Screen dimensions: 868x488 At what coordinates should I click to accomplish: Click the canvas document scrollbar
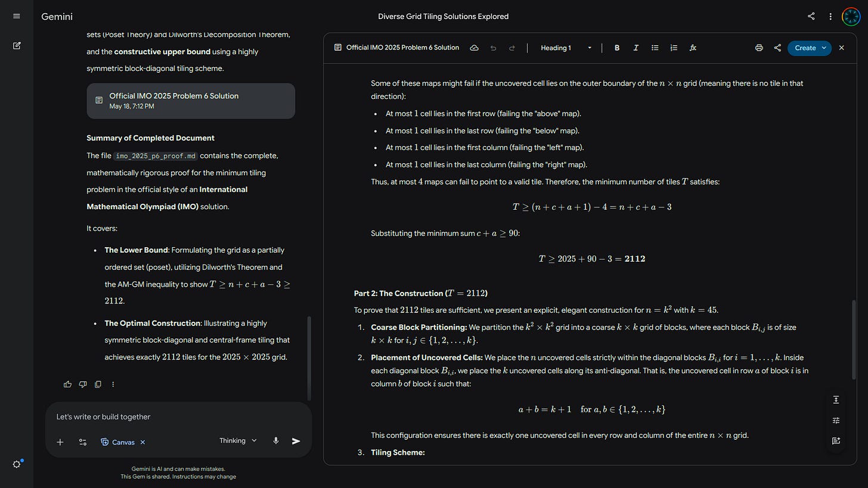854,339
